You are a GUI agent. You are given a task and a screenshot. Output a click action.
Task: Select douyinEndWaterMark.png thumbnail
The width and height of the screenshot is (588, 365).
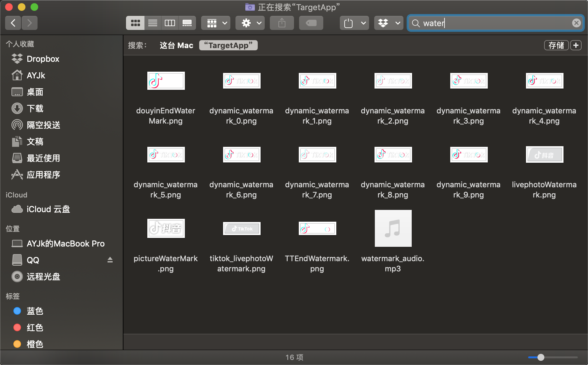pyautogui.click(x=166, y=81)
